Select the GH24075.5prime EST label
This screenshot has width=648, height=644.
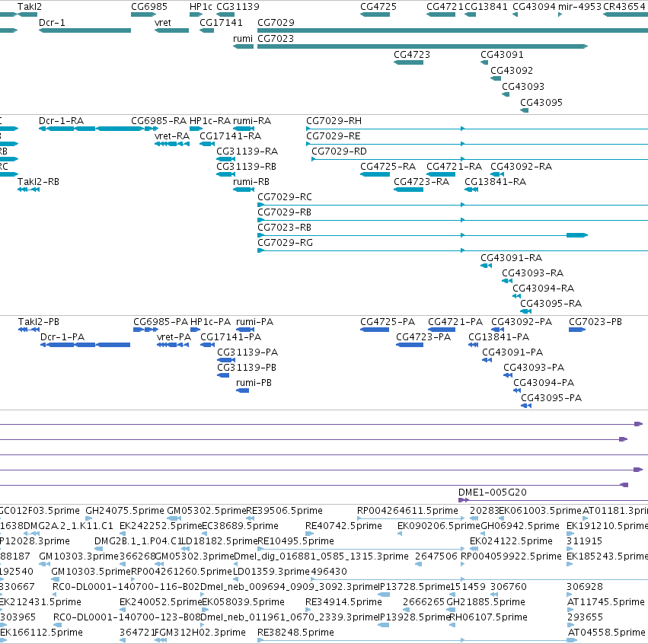pos(124,511)
